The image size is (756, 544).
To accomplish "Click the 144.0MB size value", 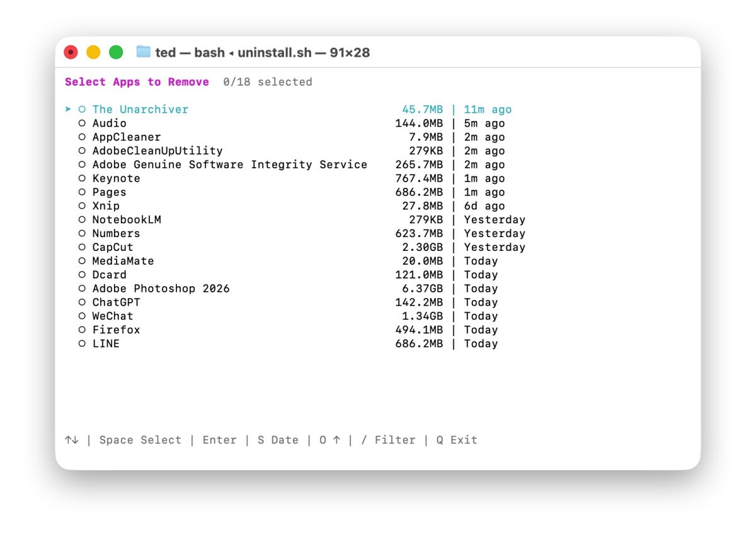I will pos(419,124).
